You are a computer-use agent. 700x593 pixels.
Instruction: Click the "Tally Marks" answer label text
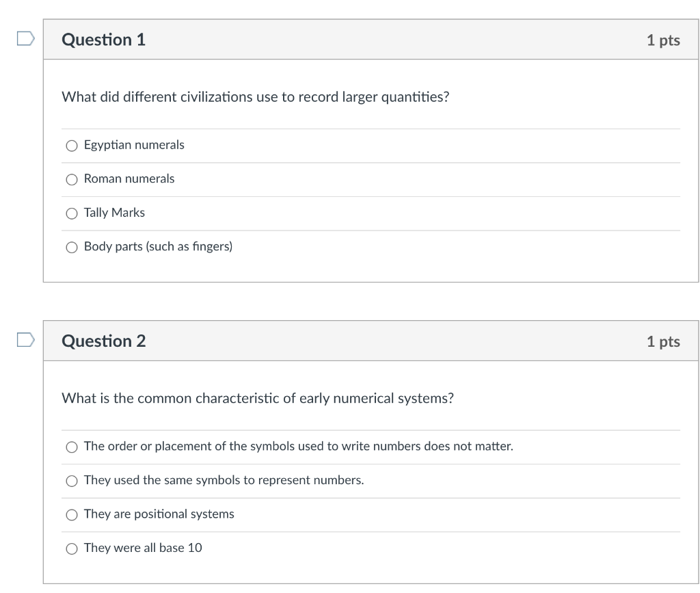click(113, 213)
